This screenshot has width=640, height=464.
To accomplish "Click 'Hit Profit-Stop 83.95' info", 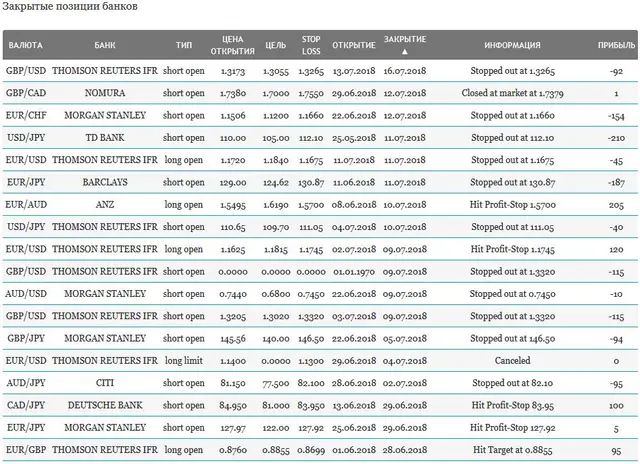I will click(x=512, y=405).
